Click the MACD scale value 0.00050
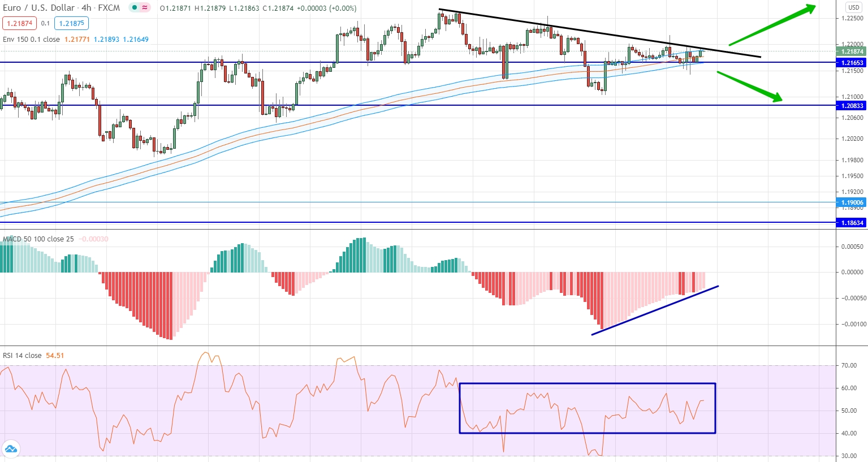Image resolution: width=868 pixels, height=462 pixels. [852, 247]
